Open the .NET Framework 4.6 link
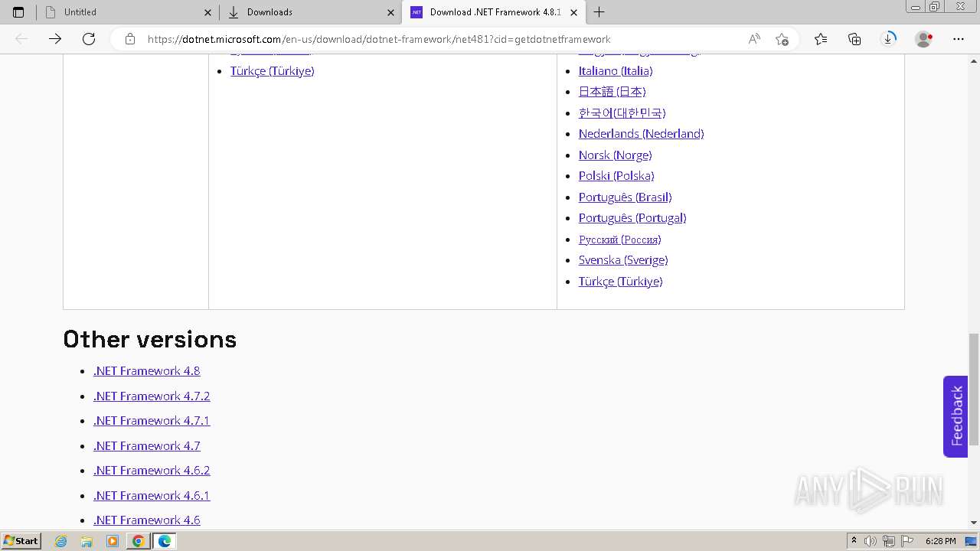The image size is (980, 551). (146, 520)
